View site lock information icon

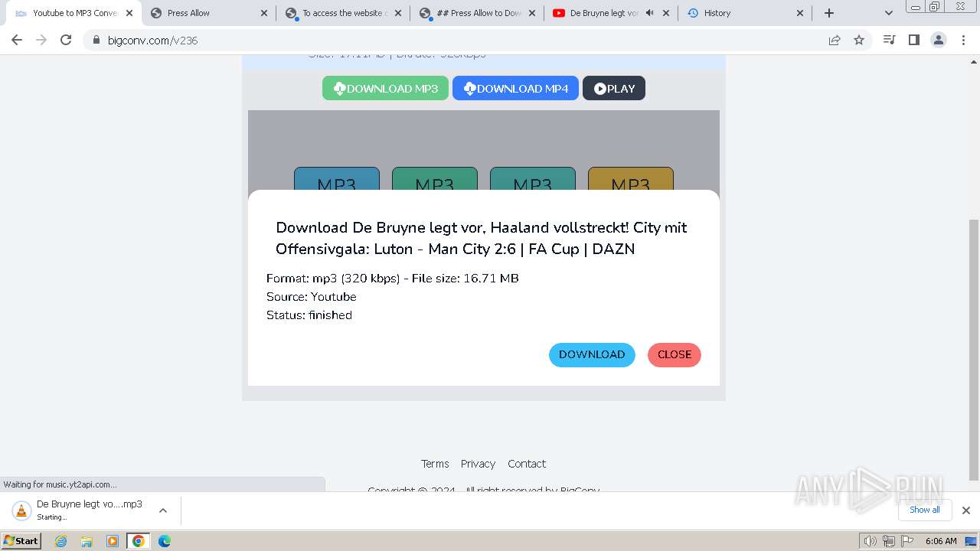pyautogui.click(x=96, y=40)
